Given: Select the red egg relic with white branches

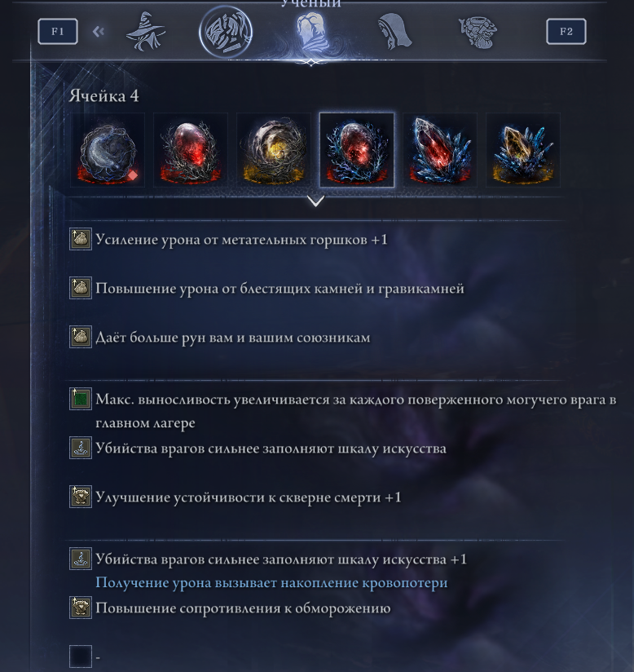Looking at the screenshot, I should point(191,150).
